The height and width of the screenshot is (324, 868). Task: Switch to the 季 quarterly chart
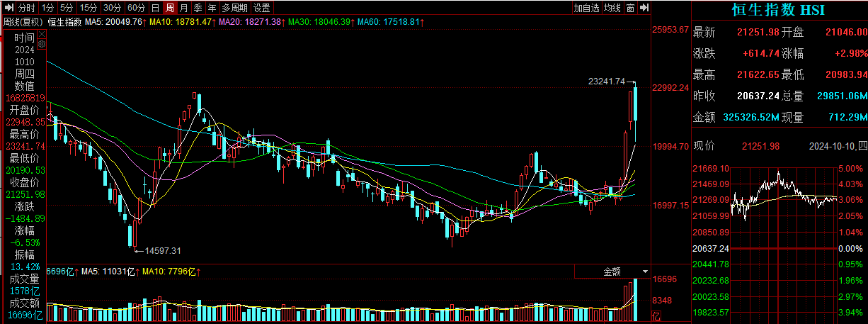tap(197, 8)
